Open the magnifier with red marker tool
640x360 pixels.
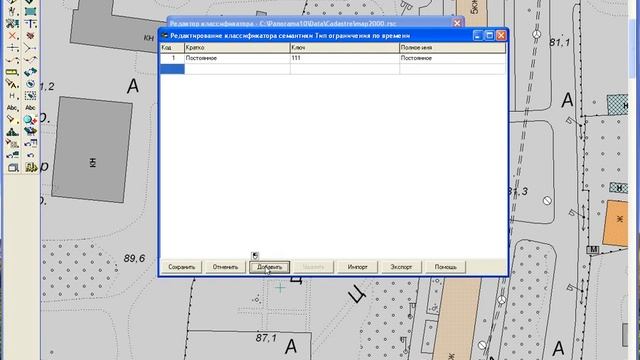(30, 120)
